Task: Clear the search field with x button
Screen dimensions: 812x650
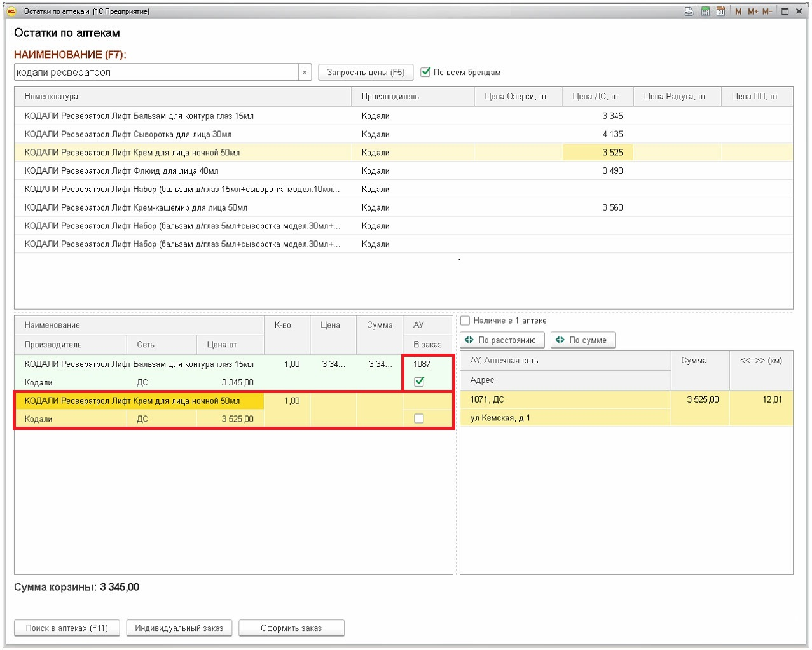Action: [305, 73]
